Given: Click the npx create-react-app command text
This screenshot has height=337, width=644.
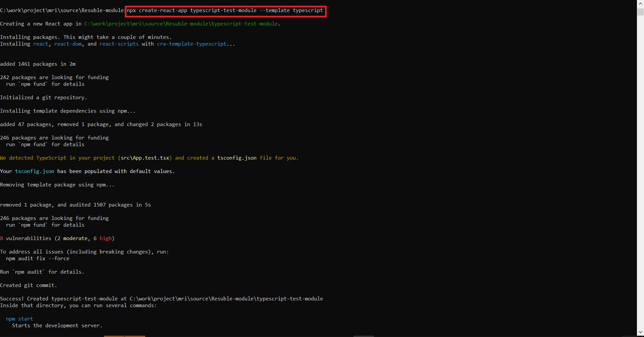Looking at the screenshot, I should tap(225, 10).
